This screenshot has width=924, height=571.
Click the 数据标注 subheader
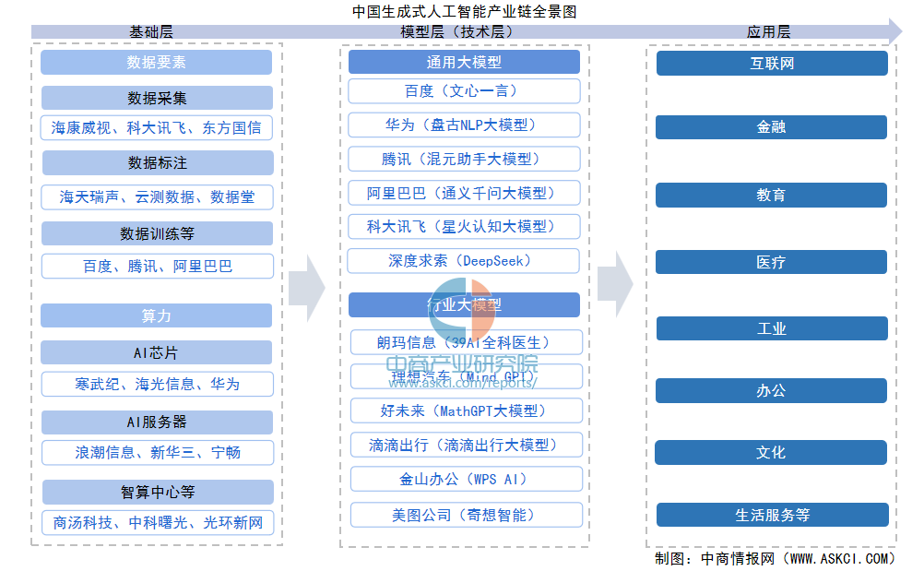coord(157,163)
